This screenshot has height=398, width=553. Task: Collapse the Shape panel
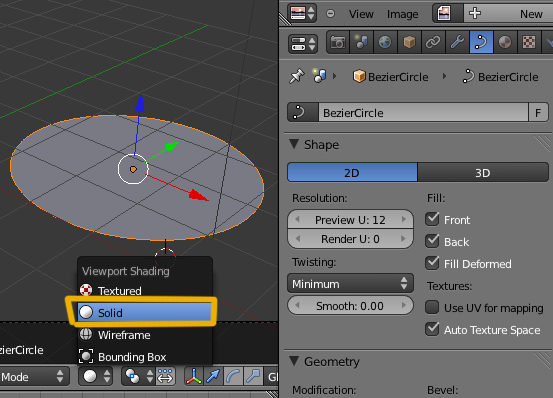pyautogui.click(x=294, y=144)
